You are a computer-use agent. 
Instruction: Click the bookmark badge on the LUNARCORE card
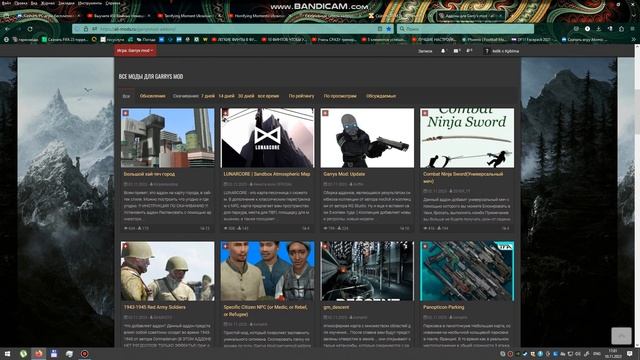[x=225, y=113]
